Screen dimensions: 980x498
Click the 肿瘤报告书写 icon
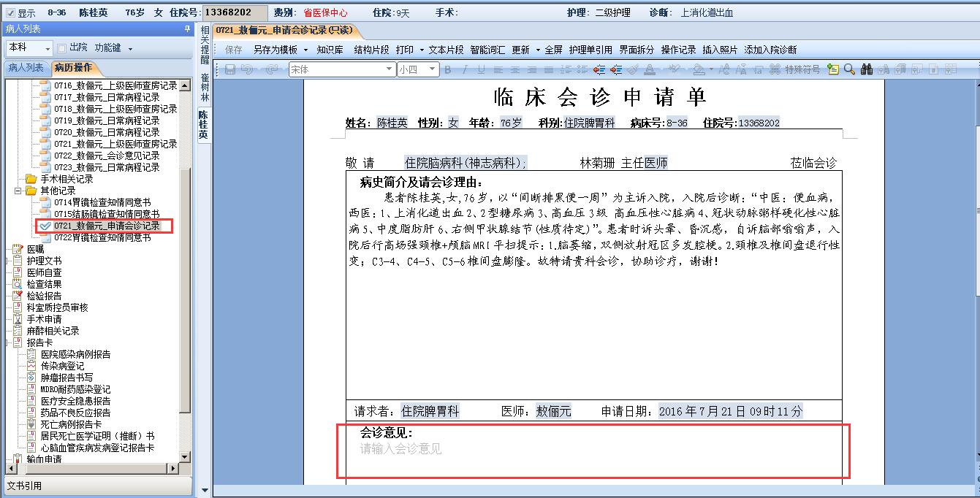click(x=31, y=378)
